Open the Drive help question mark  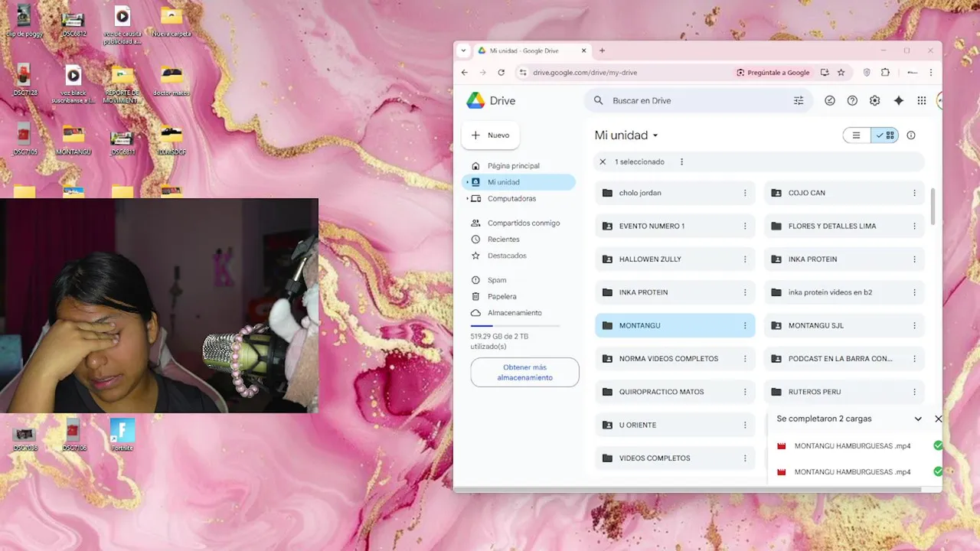pos(852,100)
